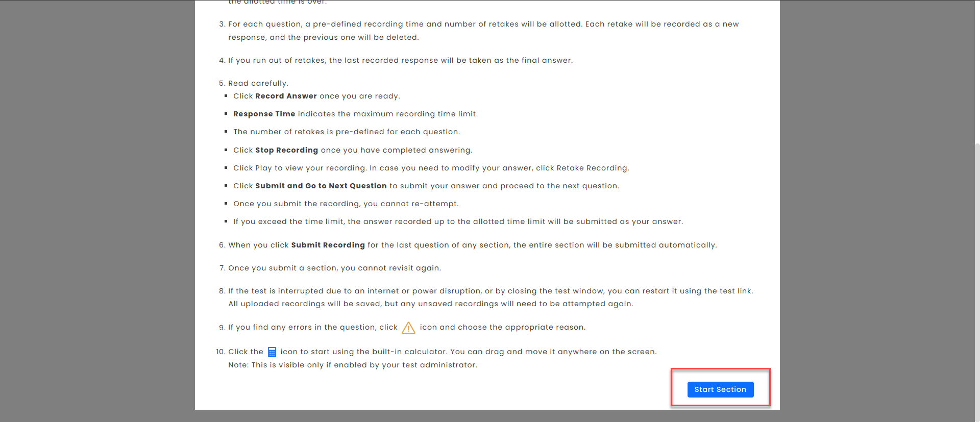Click the bullet before number of retakes line

(x=226, y=132)
